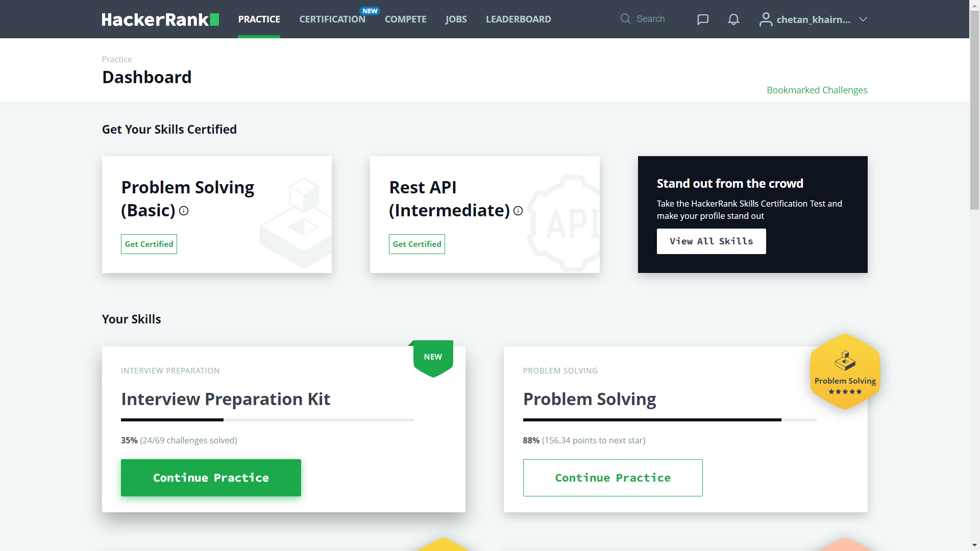Click the user profile avatar icon
The height and width of the screenshot is (551, 980).
click(x=765, y=19)
